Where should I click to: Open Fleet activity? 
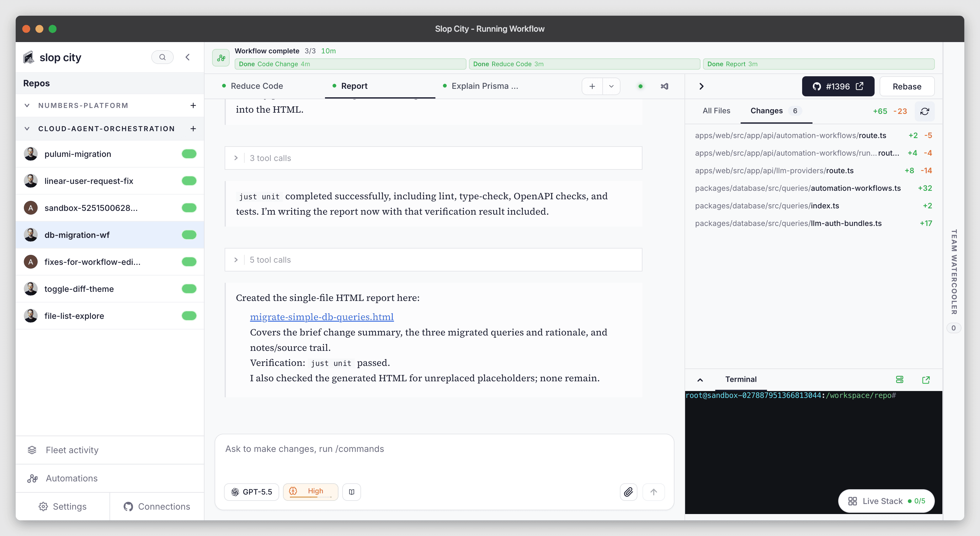pos(110,450)
